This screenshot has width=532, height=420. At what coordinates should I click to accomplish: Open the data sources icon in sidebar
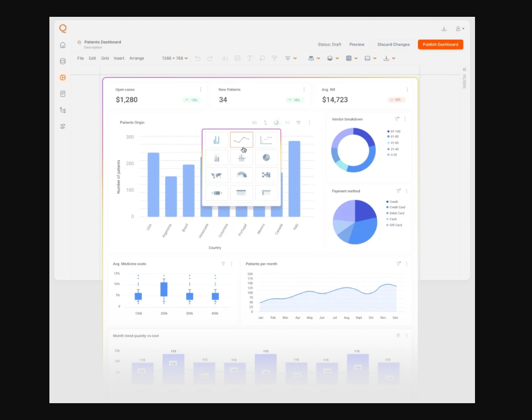click(63, 61)
